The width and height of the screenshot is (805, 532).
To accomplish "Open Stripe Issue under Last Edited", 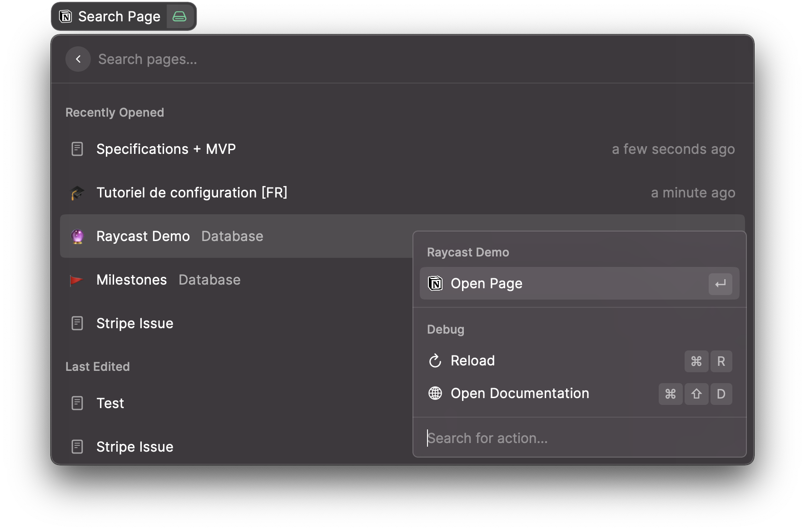I will (236, 447).
